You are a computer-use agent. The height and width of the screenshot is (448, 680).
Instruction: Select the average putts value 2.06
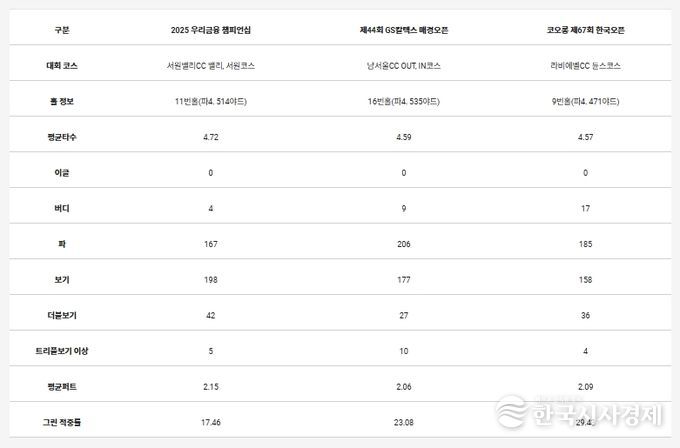pos(404,386)
